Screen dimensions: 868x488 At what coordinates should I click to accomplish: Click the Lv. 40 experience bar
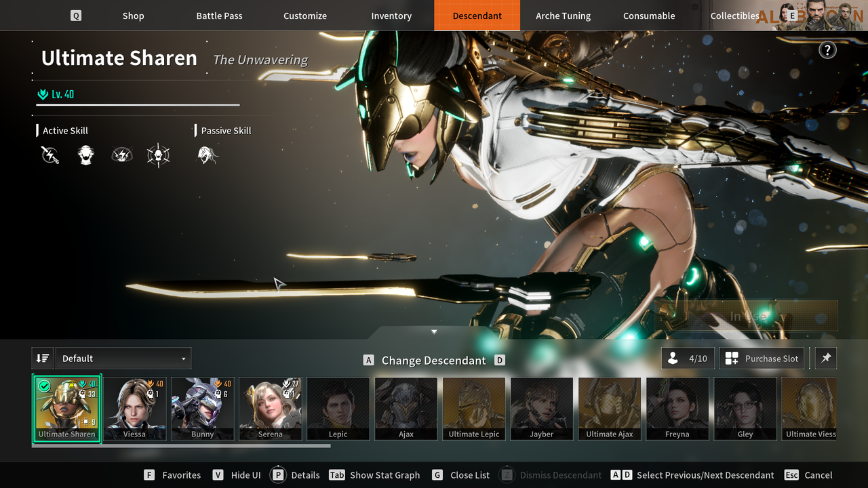138,105
